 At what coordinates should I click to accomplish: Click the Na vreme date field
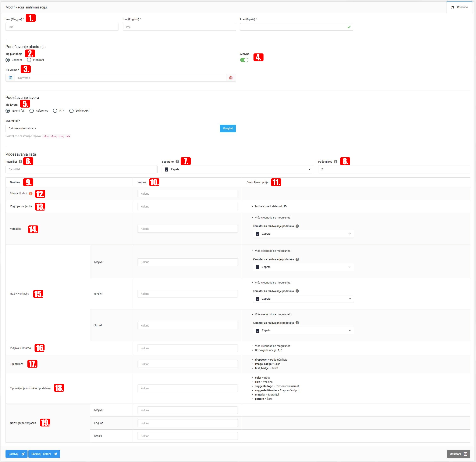[x=121, y=78]
